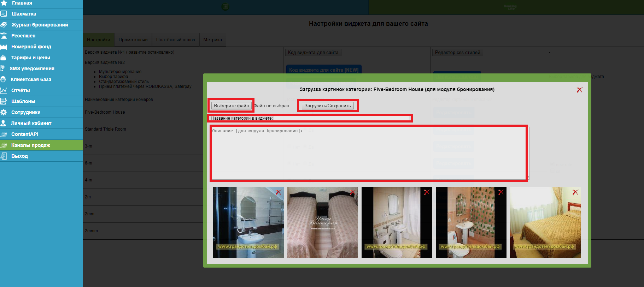The image size is (644, 287).
Task: Click the Загрузить/Сохранить button
Action: point(328,106)
